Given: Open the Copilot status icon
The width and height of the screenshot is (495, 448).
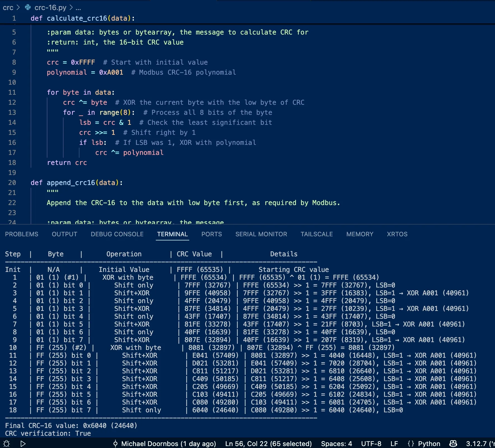Looking at the screenshot, I should pyautogui.click(x=453, y=444).
